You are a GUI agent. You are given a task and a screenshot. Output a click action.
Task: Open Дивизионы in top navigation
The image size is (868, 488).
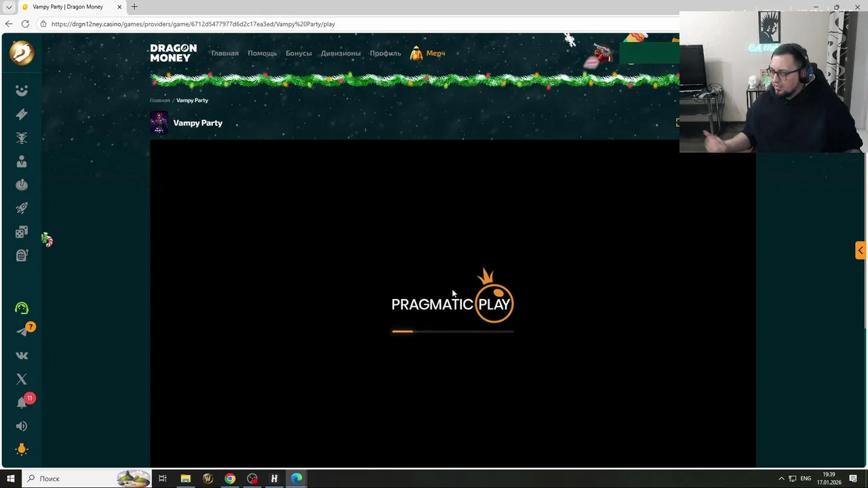[340, 54]
